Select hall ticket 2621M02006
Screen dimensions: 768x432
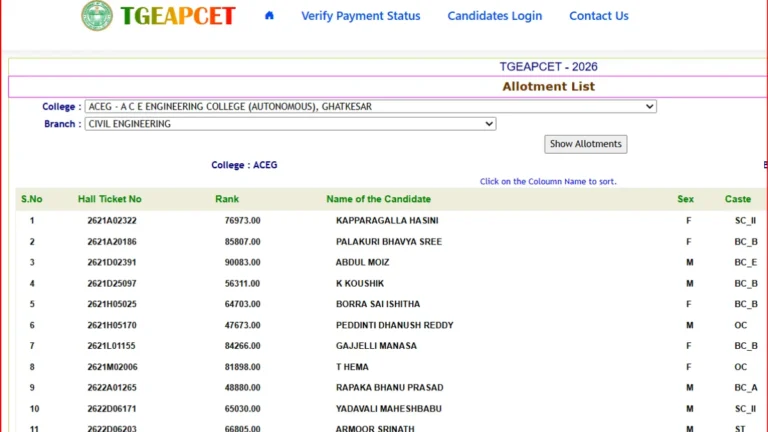coord(112,366)
